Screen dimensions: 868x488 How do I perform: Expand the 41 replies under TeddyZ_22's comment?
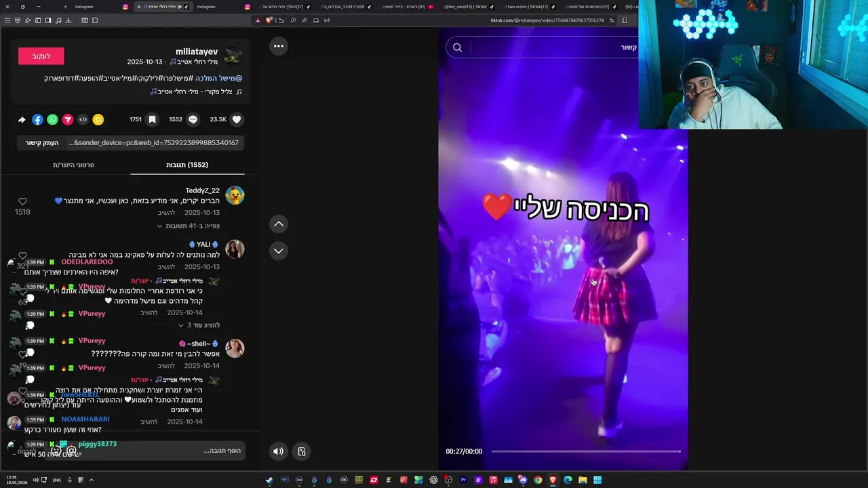click(189, 226)
